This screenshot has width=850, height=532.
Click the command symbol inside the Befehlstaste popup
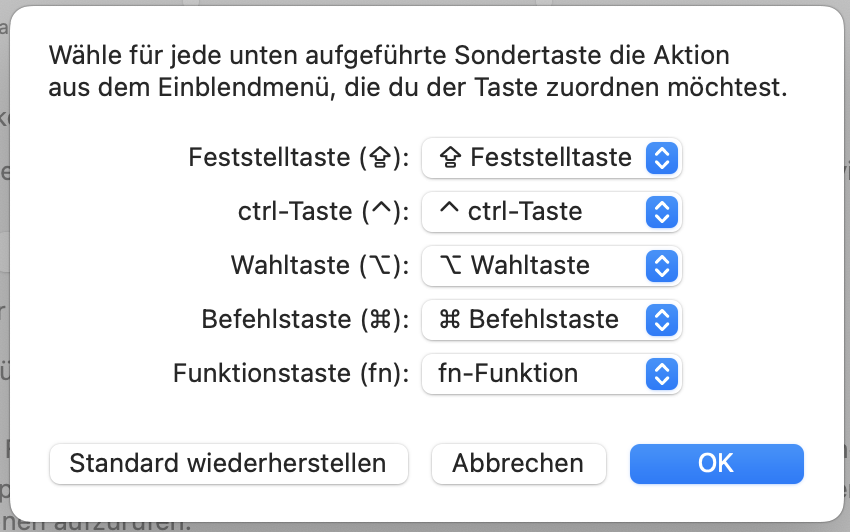[x=449, y=319]
